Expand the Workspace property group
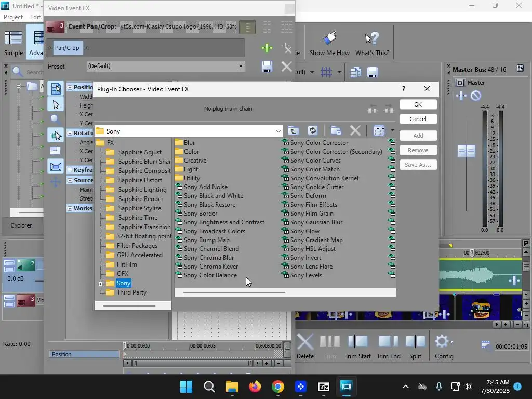Image resolution: width=532 pixels, height=399 pixels. coord(70,208)
